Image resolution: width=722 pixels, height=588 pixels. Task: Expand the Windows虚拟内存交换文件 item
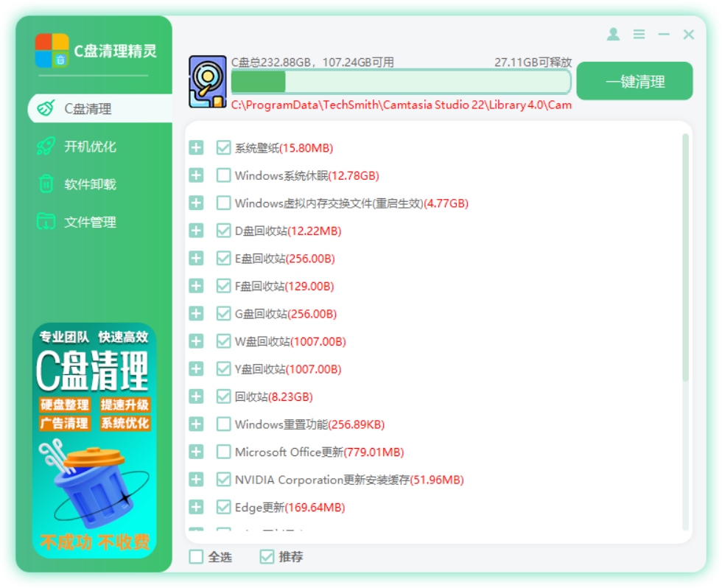pos(196,203)
